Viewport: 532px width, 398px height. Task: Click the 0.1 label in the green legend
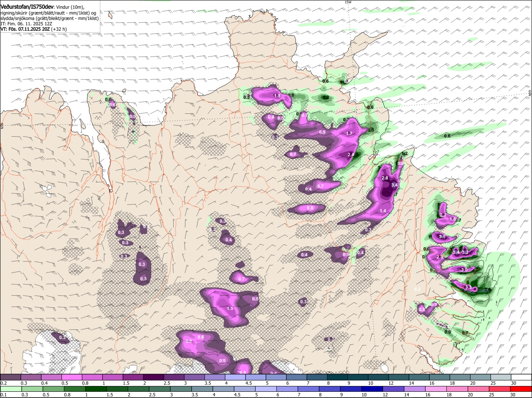[x=3, y=395]
